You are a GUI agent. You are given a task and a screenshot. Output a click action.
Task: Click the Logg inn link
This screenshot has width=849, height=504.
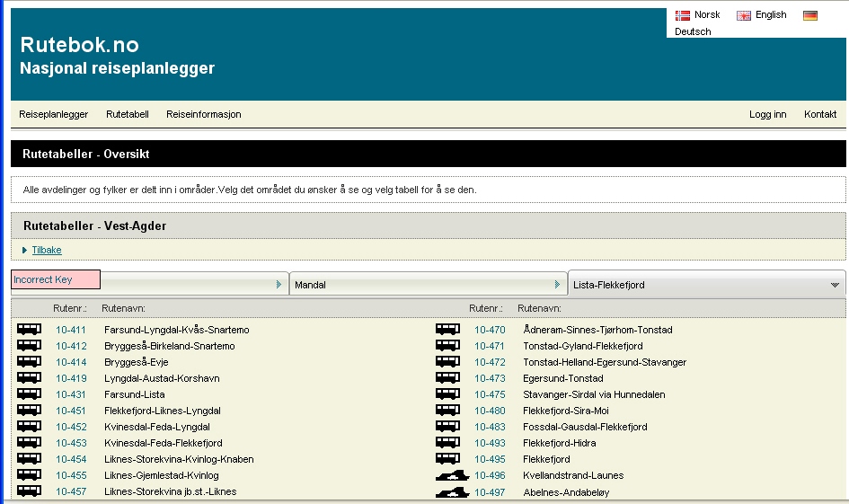(x=767, y=114)
